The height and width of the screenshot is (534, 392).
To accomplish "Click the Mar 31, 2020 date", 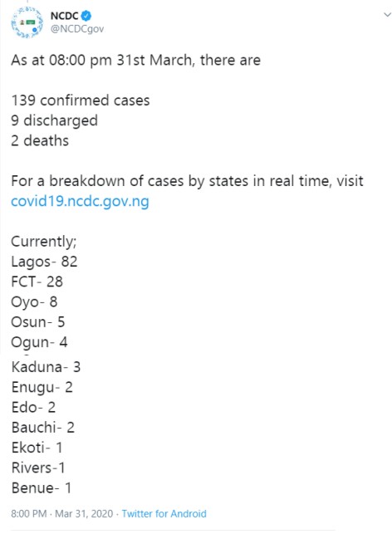I will point(84,513).
